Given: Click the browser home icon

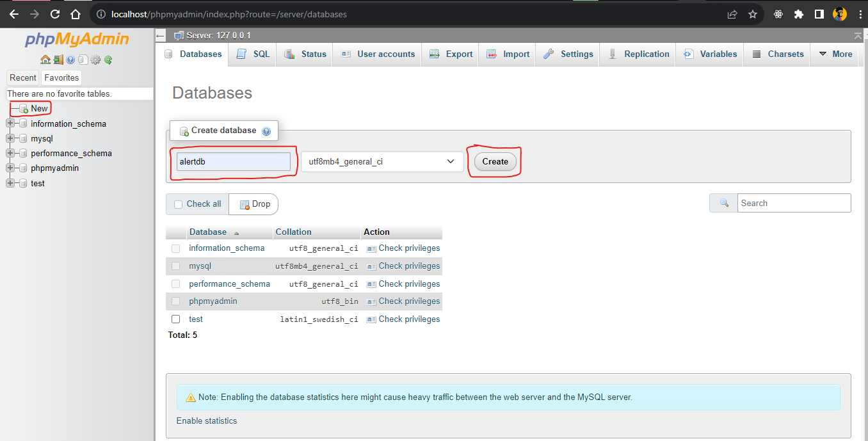Looking at the screenshot, I should (x=76, y=14).
